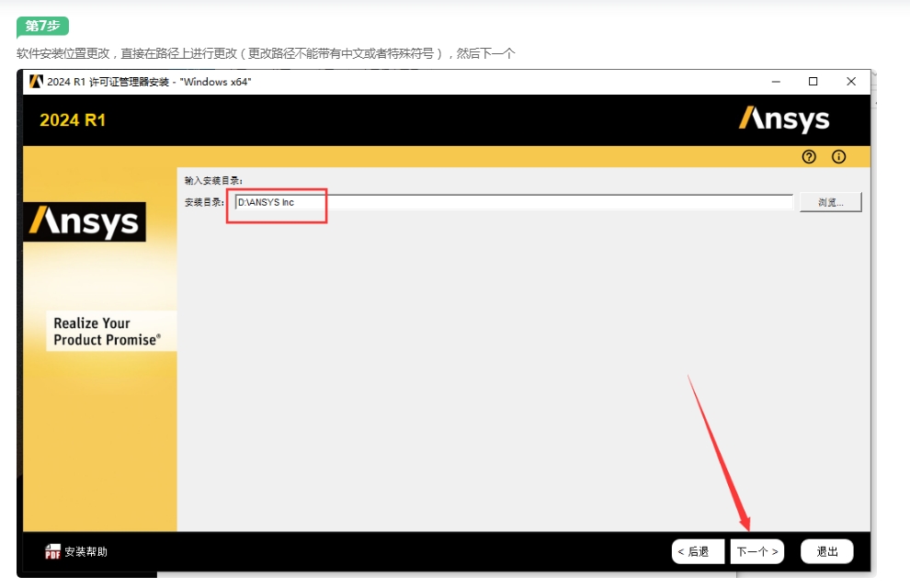Click the Realize Your Product Promise text
The height and width of the screenshot is (588, 910).
pos(108,331)
